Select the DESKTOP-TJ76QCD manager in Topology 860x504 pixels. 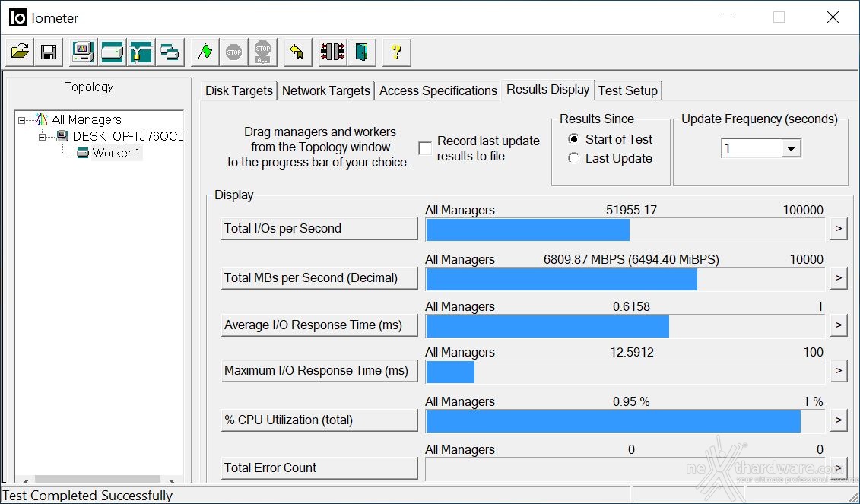click(129, 137)
